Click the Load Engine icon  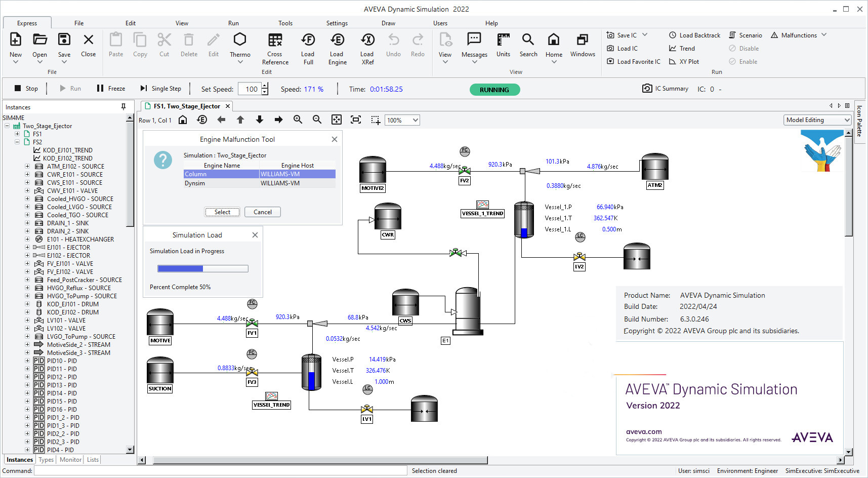337,39
